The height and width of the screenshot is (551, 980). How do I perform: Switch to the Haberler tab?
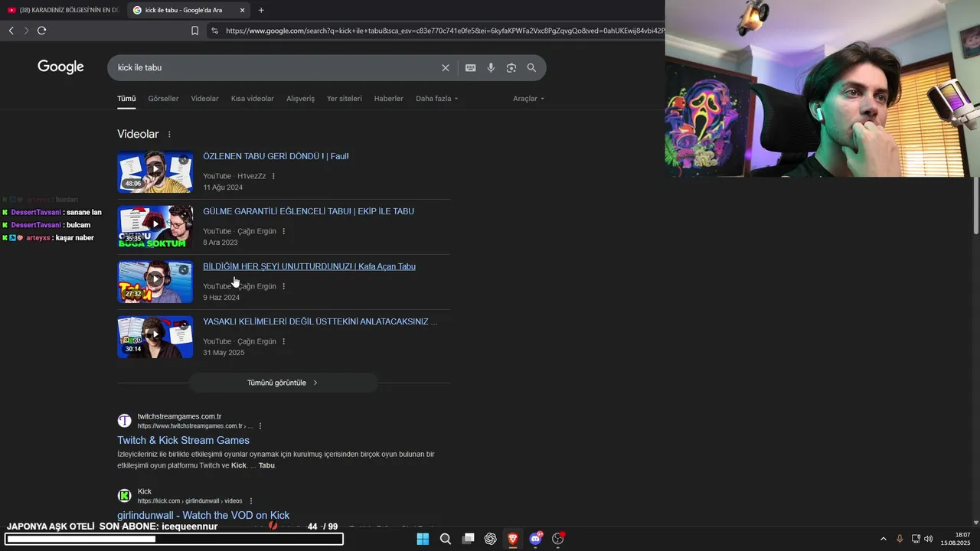coord(389,99)
